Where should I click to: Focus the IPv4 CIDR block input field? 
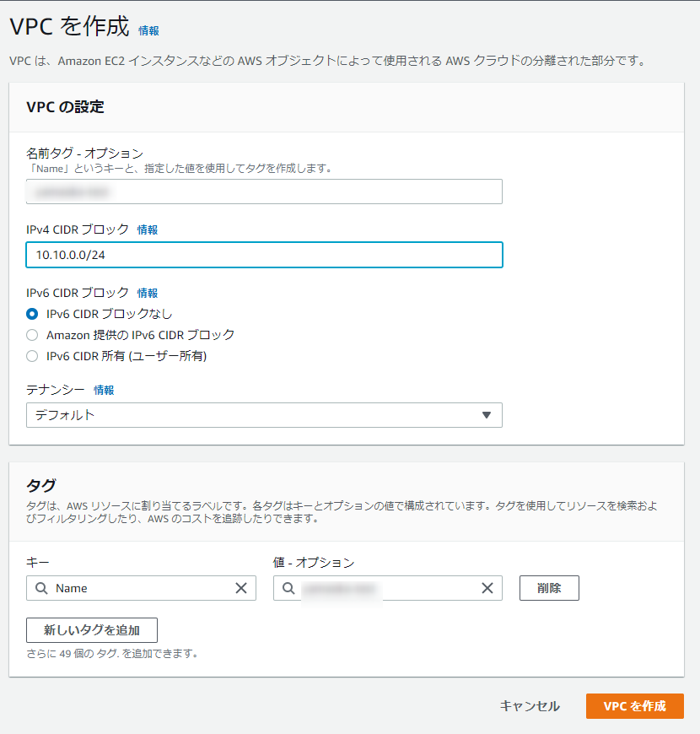264,255
